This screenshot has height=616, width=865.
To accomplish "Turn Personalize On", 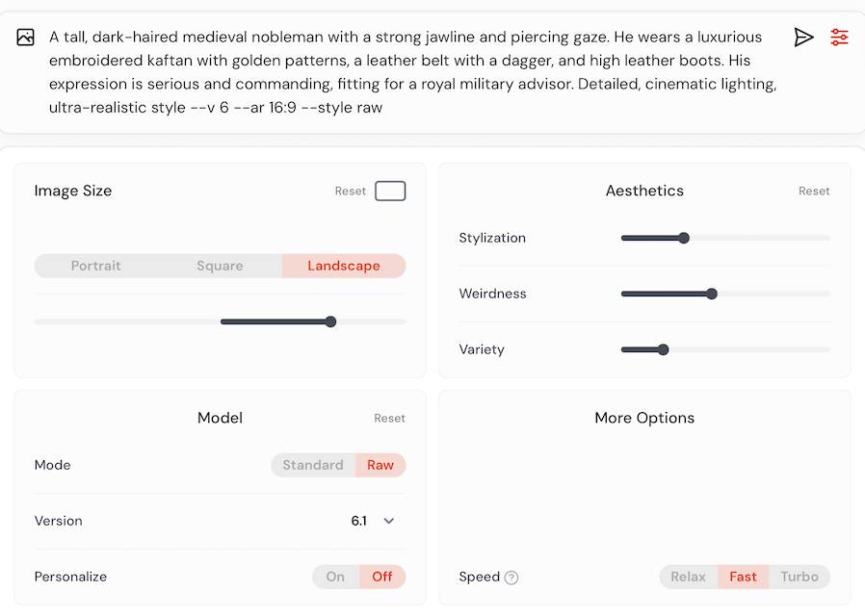I will 335,577.
